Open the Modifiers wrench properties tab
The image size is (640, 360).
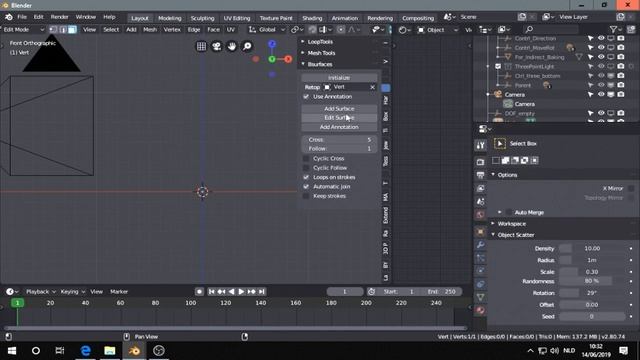point(480,244)
